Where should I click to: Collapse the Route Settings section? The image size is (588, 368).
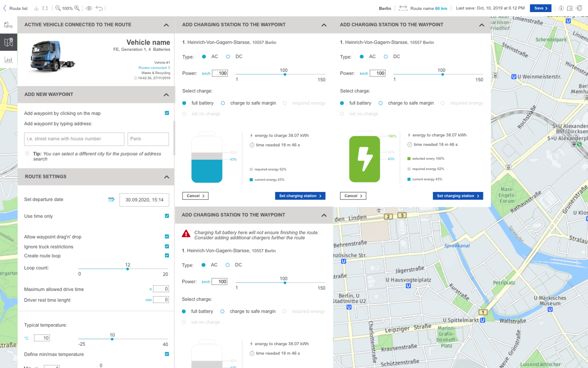tap(167, 177)
